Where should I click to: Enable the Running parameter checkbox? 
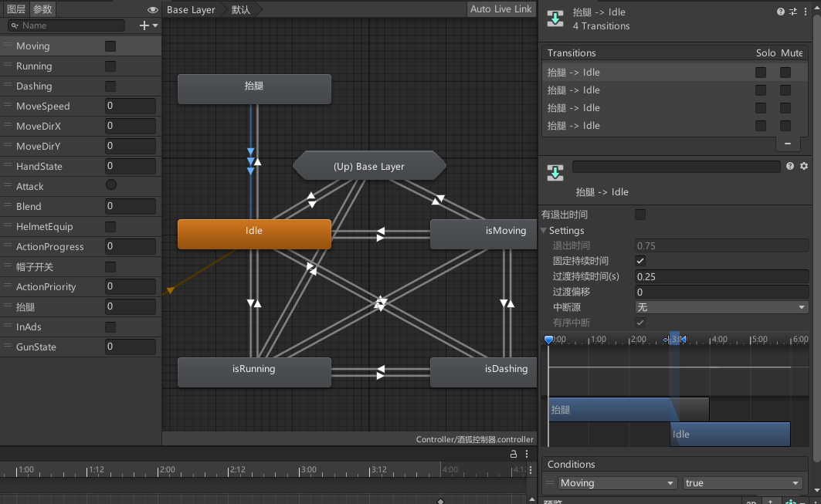[110, 66]
